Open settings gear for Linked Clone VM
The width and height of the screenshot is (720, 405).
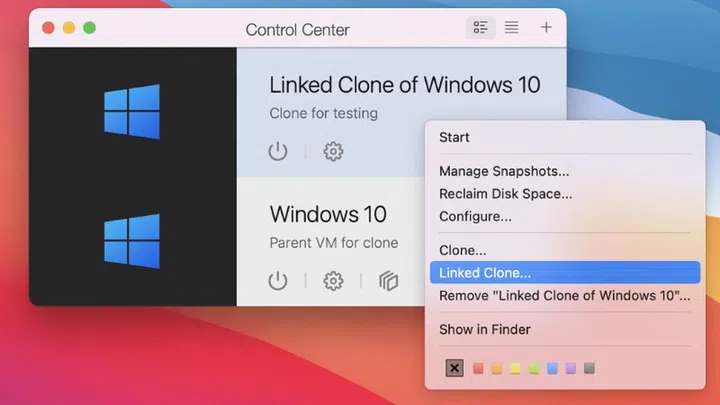click(x=333, y=151)
